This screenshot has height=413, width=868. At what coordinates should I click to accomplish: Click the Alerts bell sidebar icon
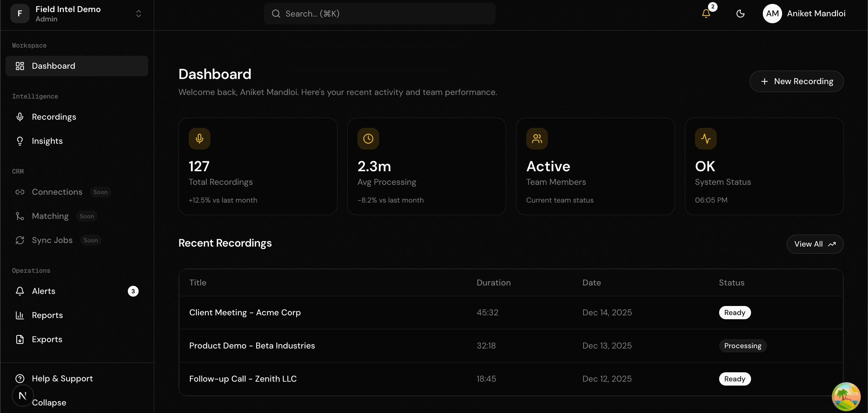point(20,291)
